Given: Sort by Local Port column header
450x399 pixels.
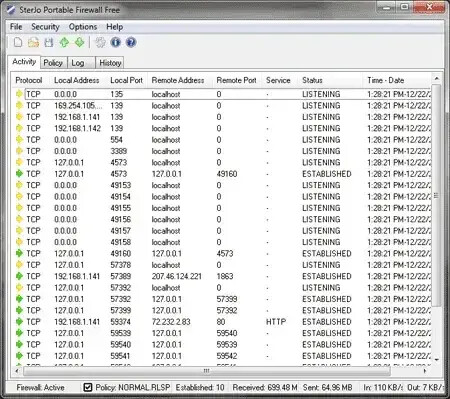Looking at the screenshot, I should click(x=126, y=80).
